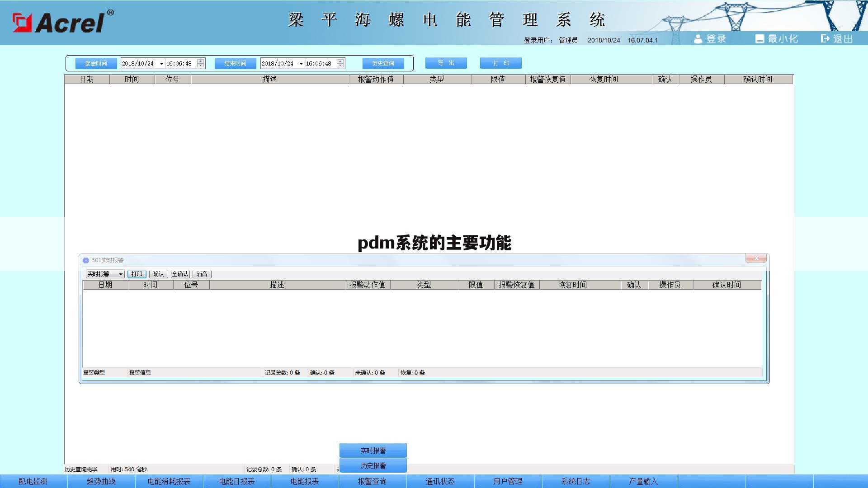The image size is (868, 488).
Task: Click main table 时间 column header
Action: point(132,80)
